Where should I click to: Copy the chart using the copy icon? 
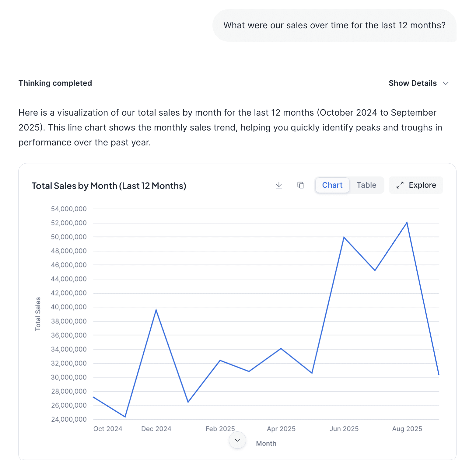pos(301,185)
